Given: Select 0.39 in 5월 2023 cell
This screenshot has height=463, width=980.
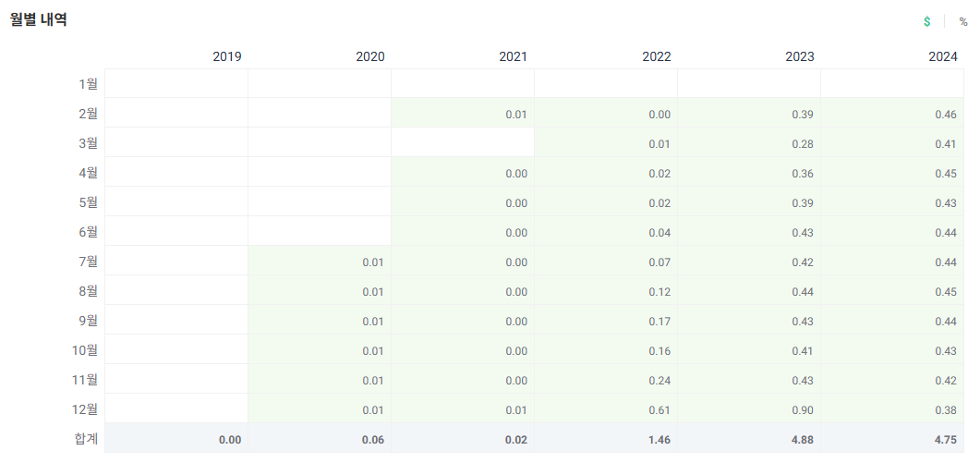Looking at the screenshot, I should pos(803,203).
